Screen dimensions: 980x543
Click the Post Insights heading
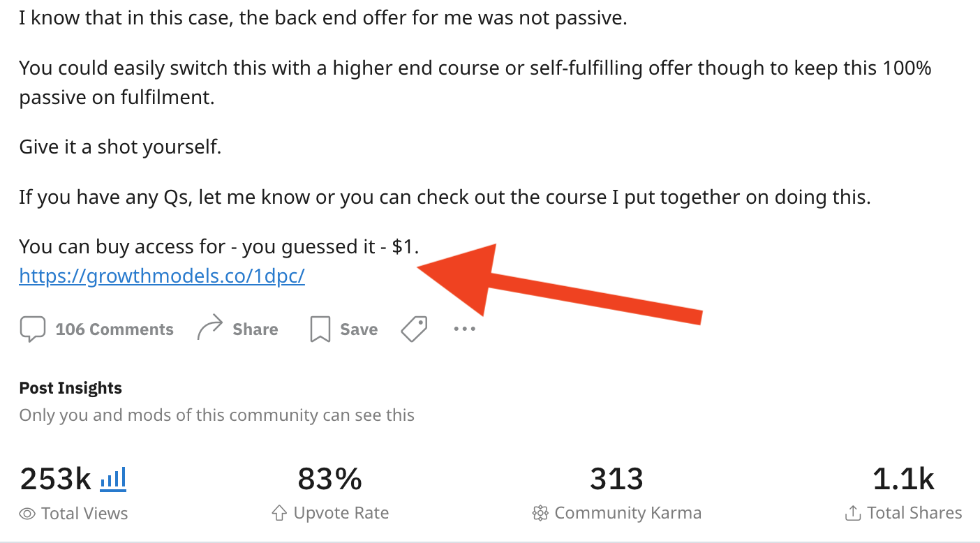click(x=70, y=388)
